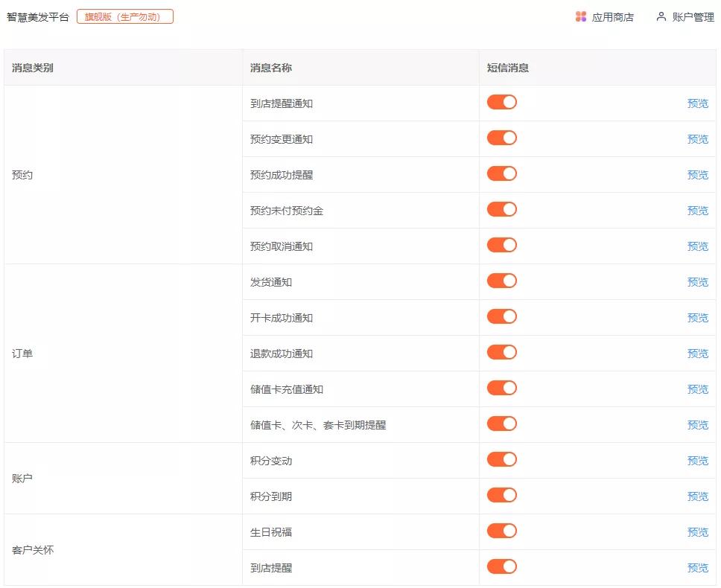The image size is (721, 588).
Task: Disable 退款成功通知 SMS alerts
Action: coord(501,353)
